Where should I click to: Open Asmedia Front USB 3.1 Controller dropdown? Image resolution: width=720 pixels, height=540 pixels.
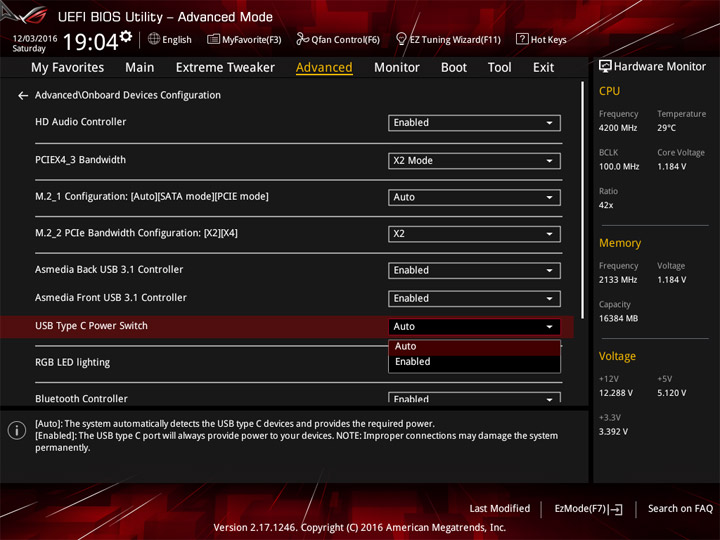[474, 298]
